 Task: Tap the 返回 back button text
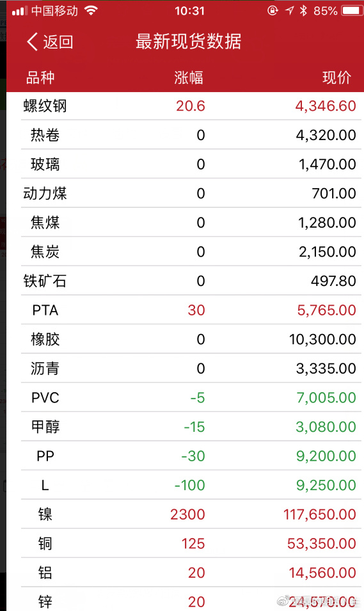(58, 42)
